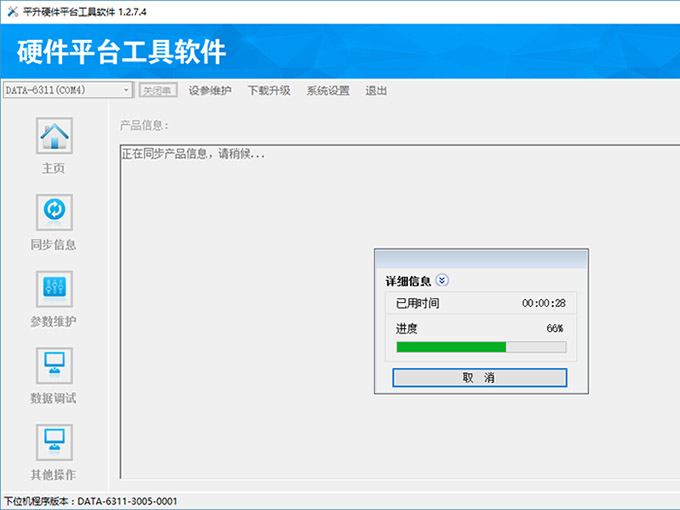
Task: Click the 产品信息: label
Action: point(144,126)
